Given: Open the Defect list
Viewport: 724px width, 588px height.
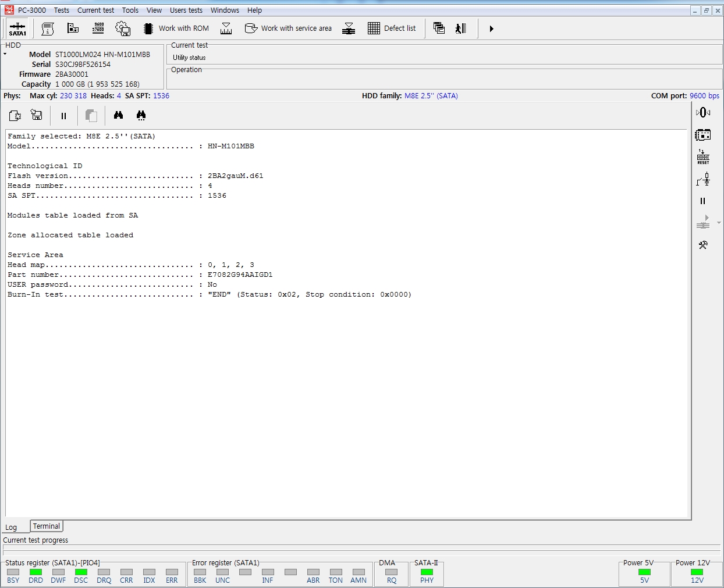Looking at the screenshot, I should [392, 28].
